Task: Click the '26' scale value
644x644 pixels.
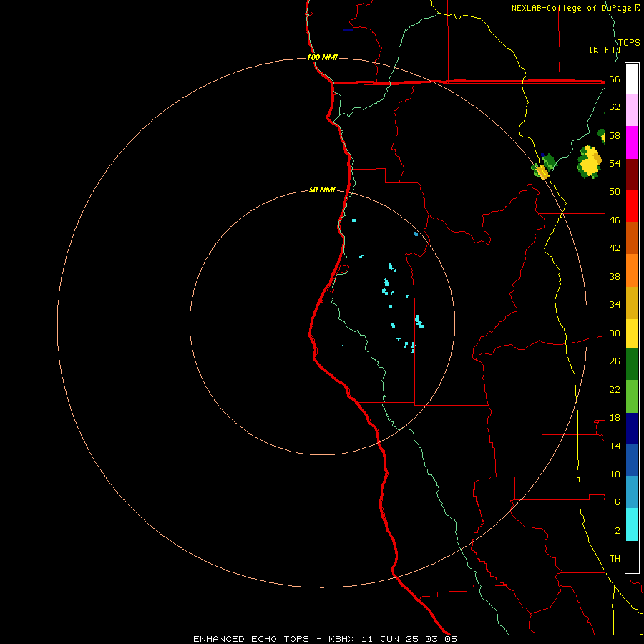Action: click(x=615, y=361)
